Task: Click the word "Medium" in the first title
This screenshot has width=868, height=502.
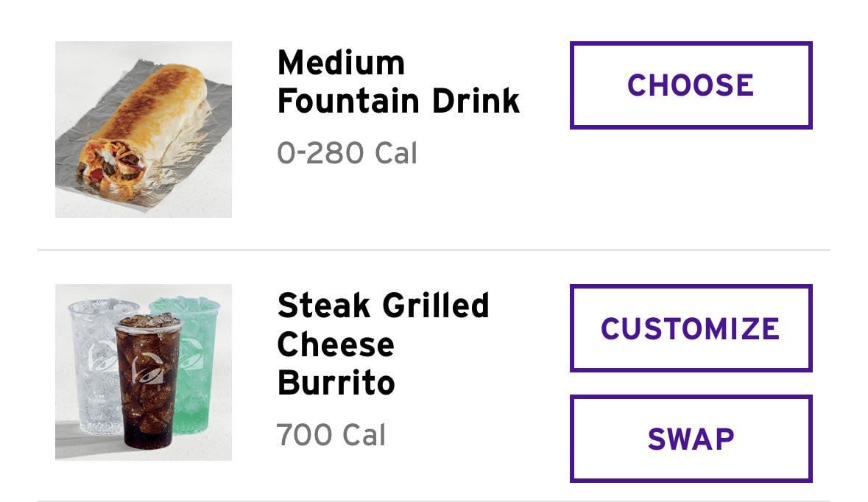Action: pos(341,63)
